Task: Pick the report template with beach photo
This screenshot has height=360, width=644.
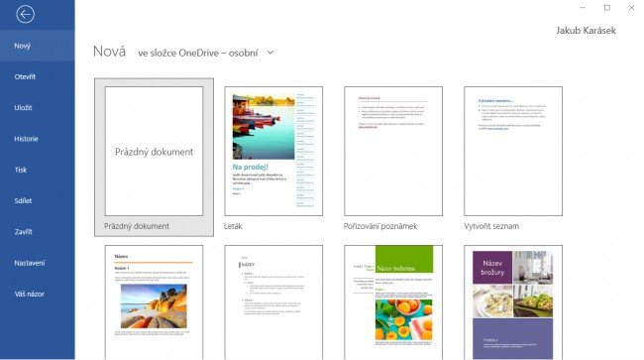Action: click(x=154, y=302)
